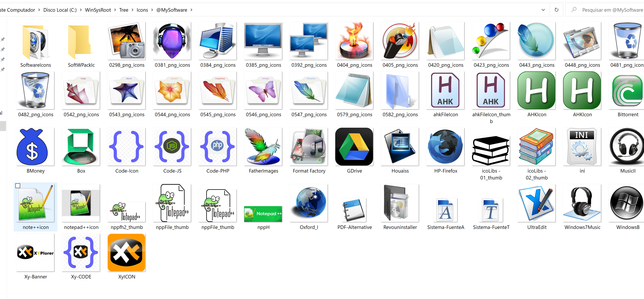644x299 pixels.
Task: Open the address bar history dropdown
Action: pyautogui.click(x=543, y=10)
